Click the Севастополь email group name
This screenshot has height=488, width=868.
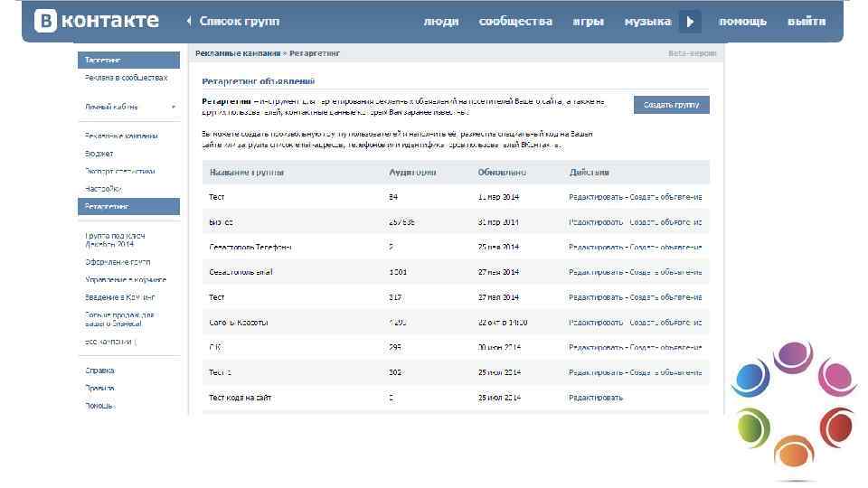click(x=241, y=272)
